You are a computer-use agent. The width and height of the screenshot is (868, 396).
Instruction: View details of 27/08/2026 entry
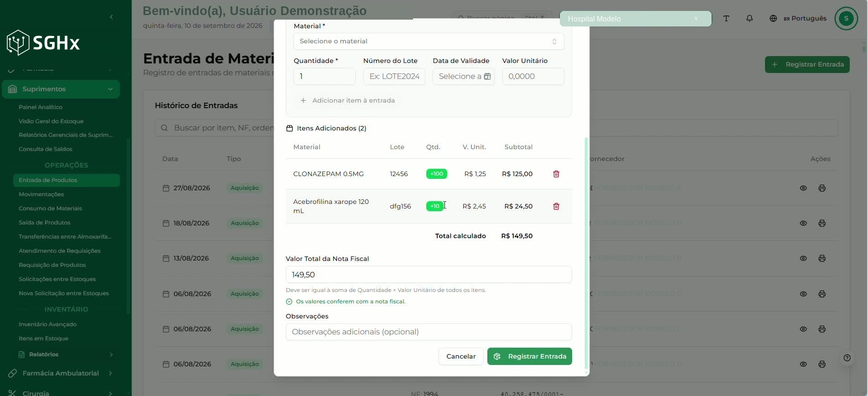click(803, 188)
